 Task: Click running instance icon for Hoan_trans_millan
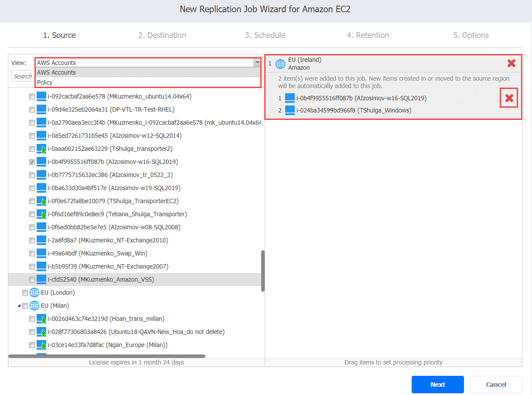tap(41, 319)
